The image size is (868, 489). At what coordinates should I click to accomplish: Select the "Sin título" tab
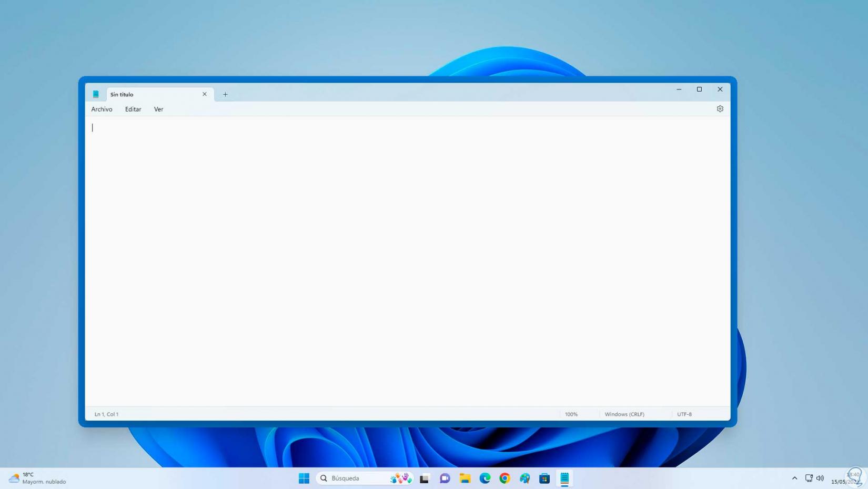click(160, 94)
